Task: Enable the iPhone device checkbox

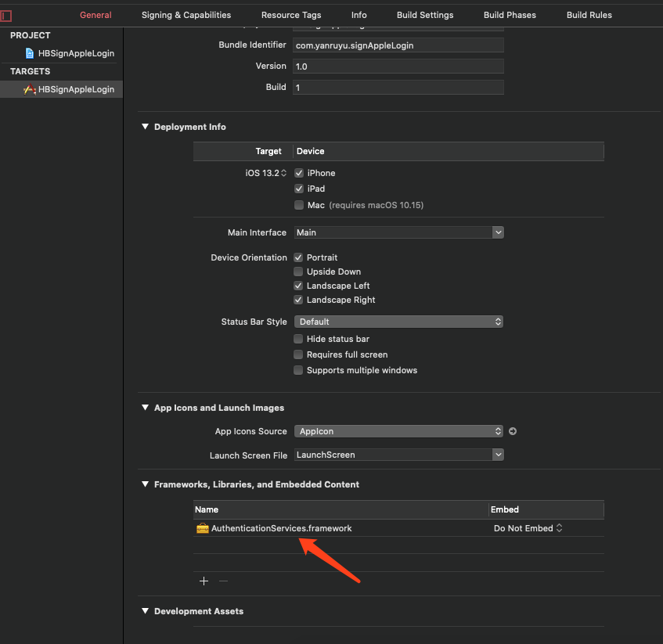Action: (299, 173)
